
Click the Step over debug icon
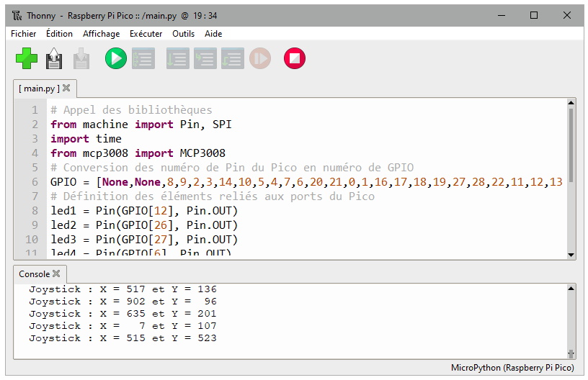(x=177, y=58)
